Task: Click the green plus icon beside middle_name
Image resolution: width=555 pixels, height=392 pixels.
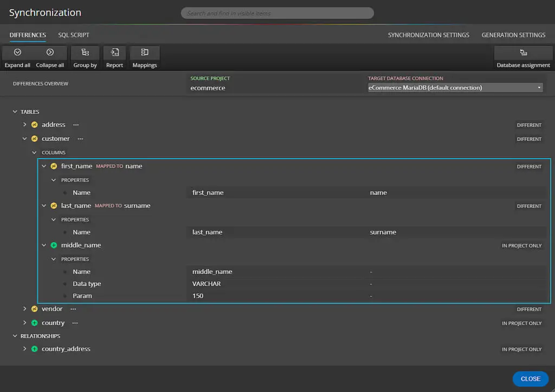Action: point(54,245)
